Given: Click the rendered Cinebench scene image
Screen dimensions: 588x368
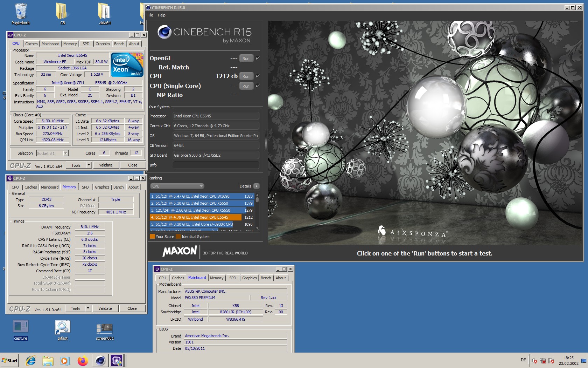Looking at the screenshot, I should (x=425, y=132).
